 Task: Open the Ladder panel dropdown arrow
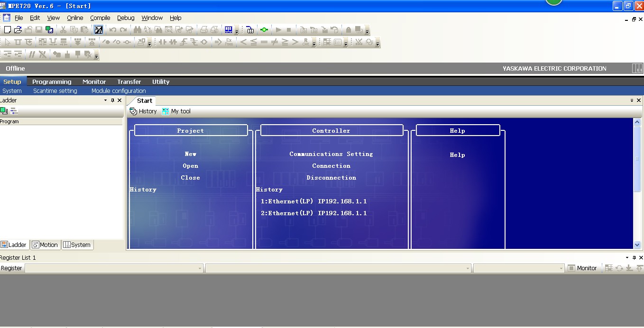tap(105, 100)
